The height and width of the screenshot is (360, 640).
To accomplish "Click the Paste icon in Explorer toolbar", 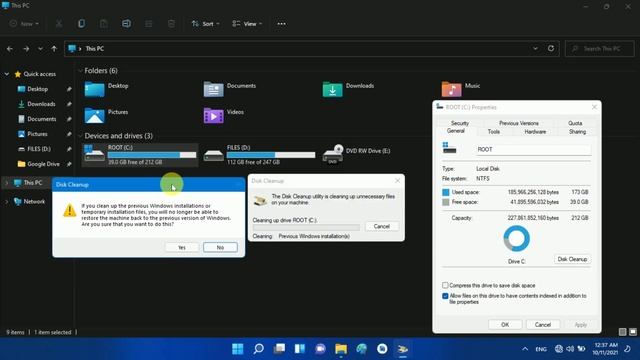I will pyautogui.click(x=104, y=24).
